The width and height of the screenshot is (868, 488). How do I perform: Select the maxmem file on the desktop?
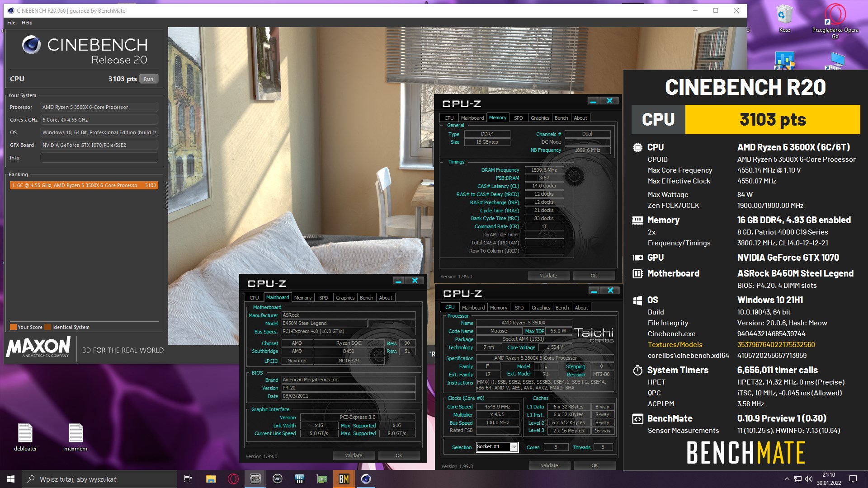tap(75, 437)
